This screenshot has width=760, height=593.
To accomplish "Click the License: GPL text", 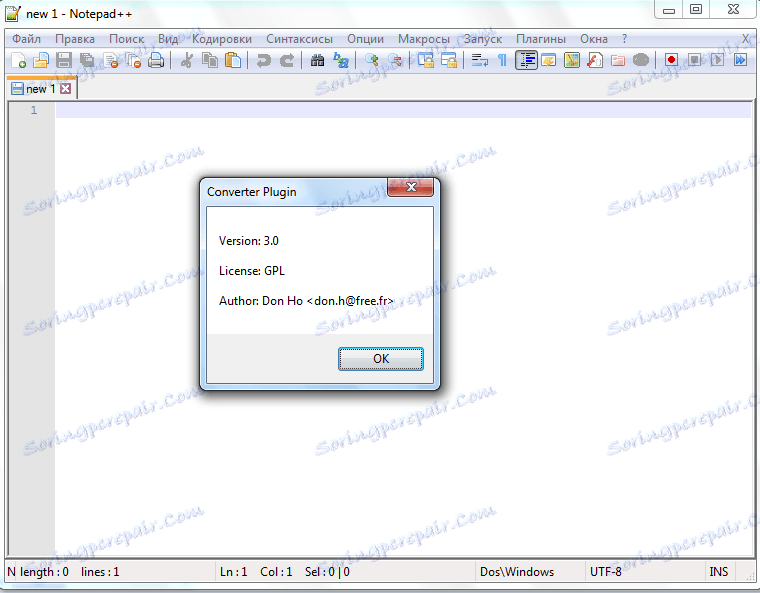I will [252, 271].
